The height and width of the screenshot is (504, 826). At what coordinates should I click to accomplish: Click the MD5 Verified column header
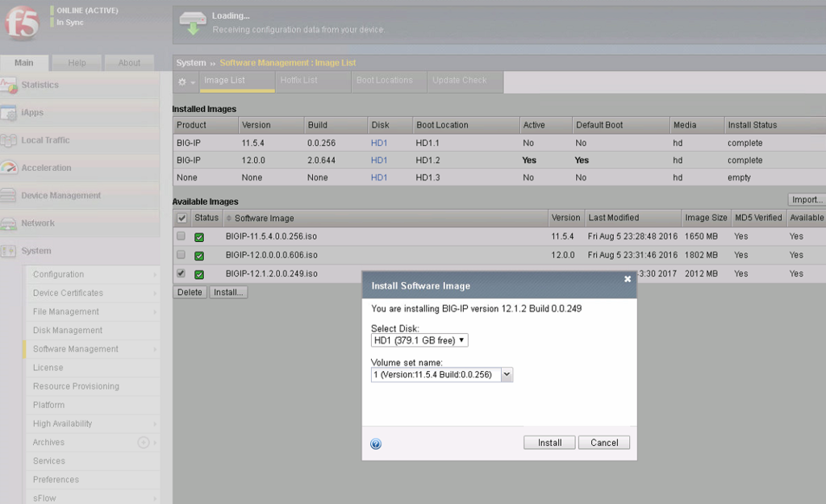pyautogui.click(x=758, y=218)
